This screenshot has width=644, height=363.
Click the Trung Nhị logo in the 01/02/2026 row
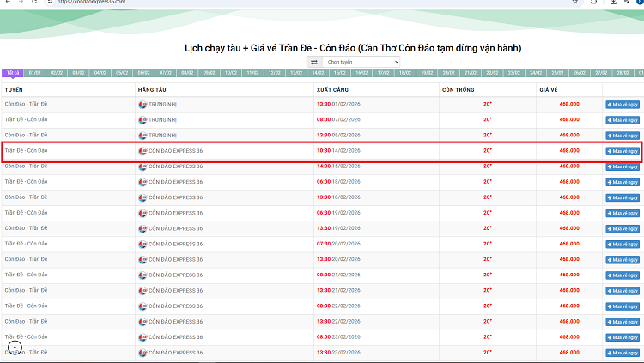143,104
